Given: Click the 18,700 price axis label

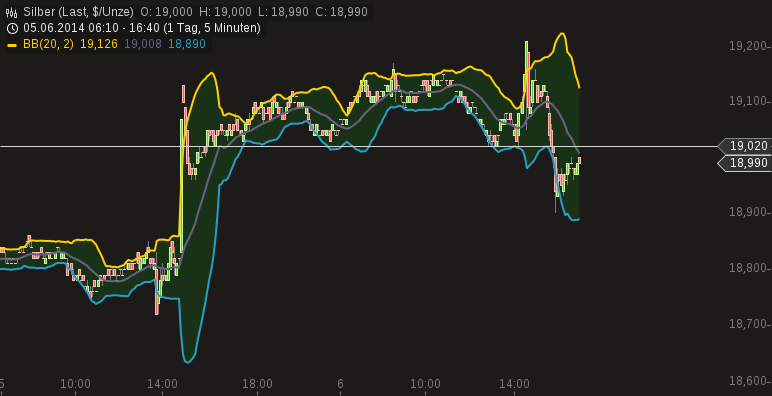Looking at the screenshot, I should tap(748, 324).
